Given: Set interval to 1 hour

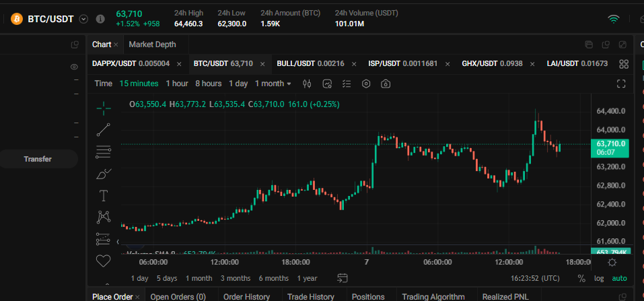Looking at the screenshot, I should 177,84.
